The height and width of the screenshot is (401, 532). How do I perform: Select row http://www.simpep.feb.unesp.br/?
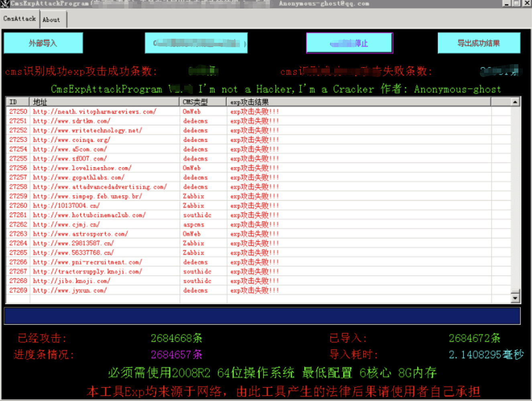(258, 196)
